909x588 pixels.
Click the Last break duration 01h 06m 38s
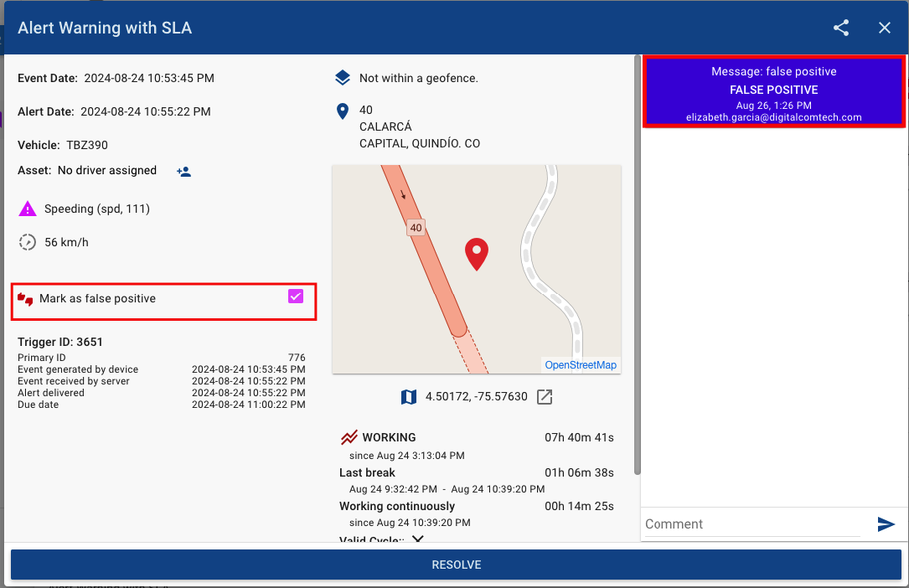pos(579,472)
